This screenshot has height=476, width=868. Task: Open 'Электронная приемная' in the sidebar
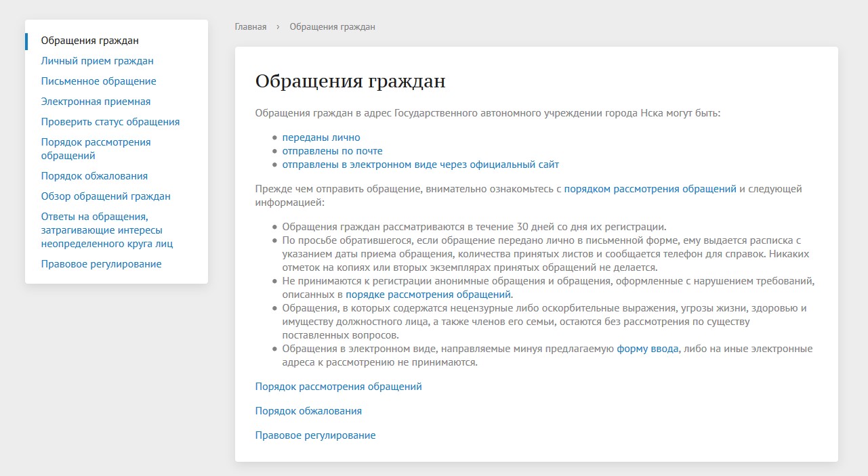coord(96,102)
